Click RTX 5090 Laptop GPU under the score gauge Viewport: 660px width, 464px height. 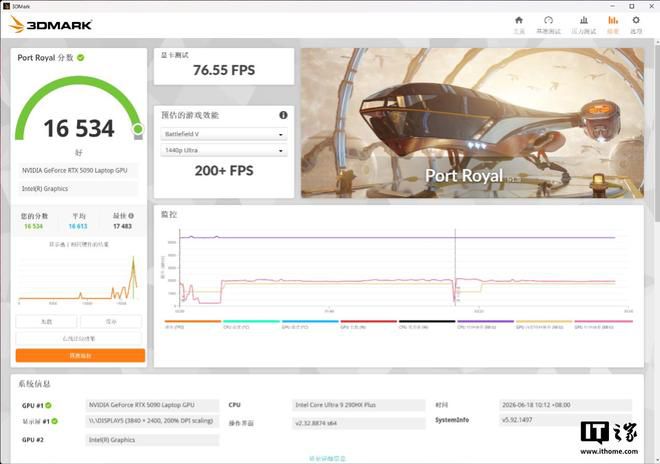click(x=78, y=170)
